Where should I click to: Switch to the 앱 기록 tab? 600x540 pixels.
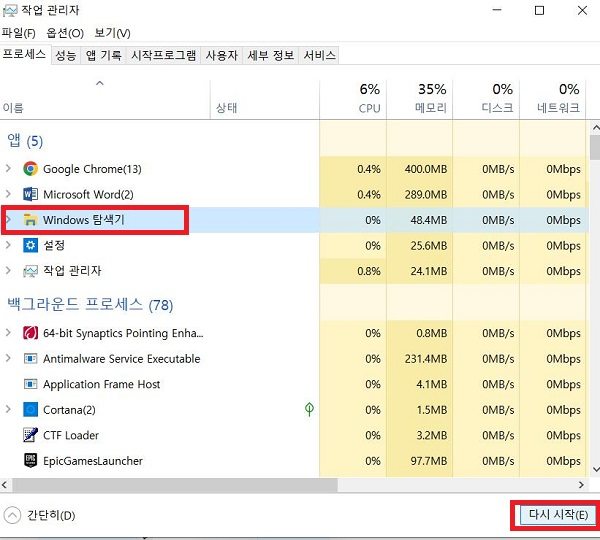[x=103, y=55]
